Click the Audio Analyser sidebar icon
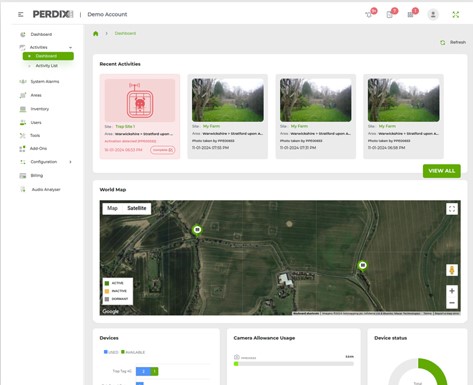This screenshot has height=385, width=473. click(23, 189)
